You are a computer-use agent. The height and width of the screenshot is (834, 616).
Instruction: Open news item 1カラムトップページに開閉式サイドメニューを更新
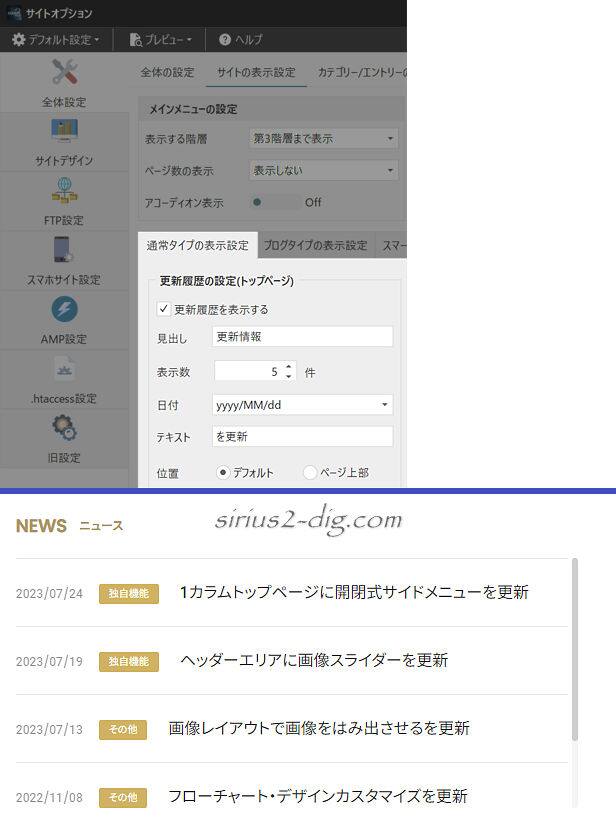pos(354,592)
